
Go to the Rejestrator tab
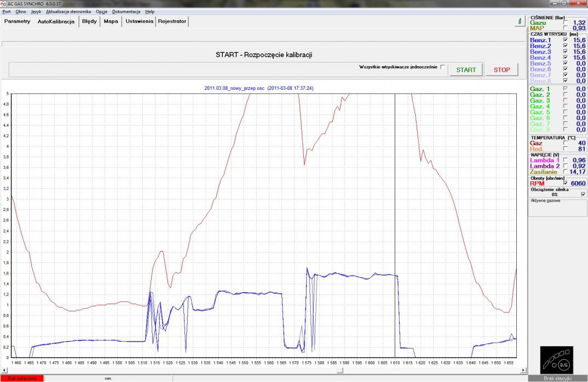pyautogui.click(x=172, y=21)
